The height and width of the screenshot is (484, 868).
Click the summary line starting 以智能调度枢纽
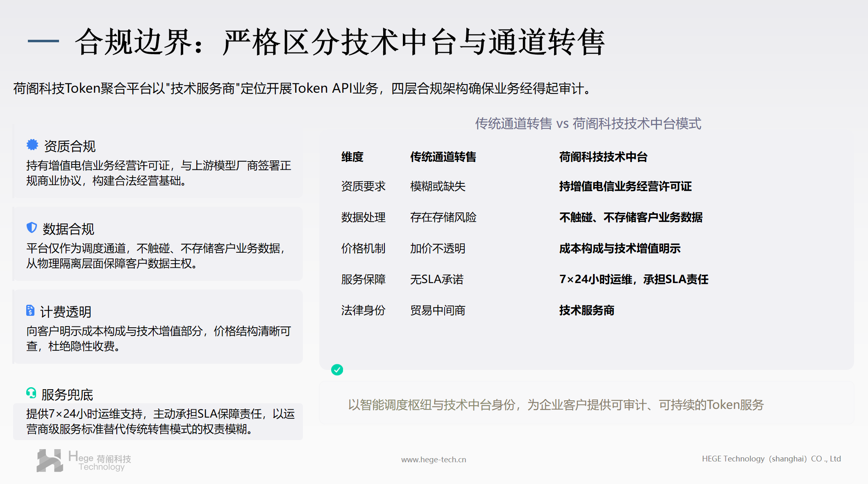[556, 405]
